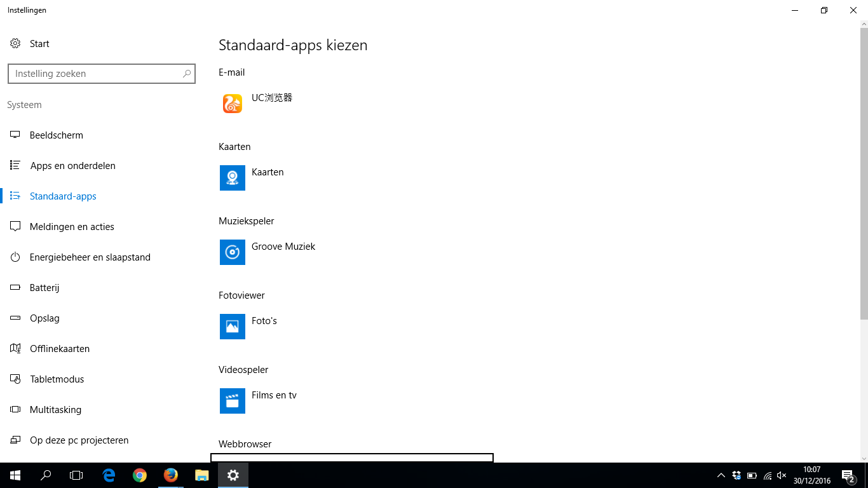Click the Start gear icon in sidebar

click(15, 44)
